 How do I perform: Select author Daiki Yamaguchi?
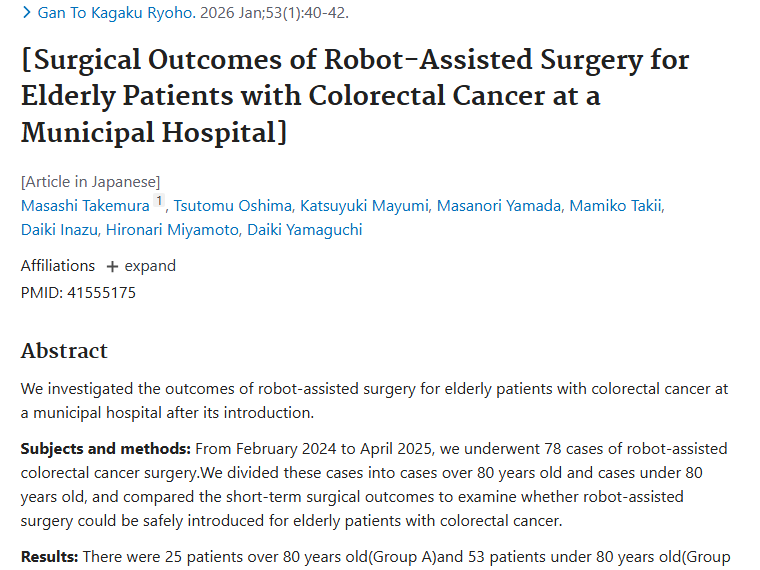(307, 230)
